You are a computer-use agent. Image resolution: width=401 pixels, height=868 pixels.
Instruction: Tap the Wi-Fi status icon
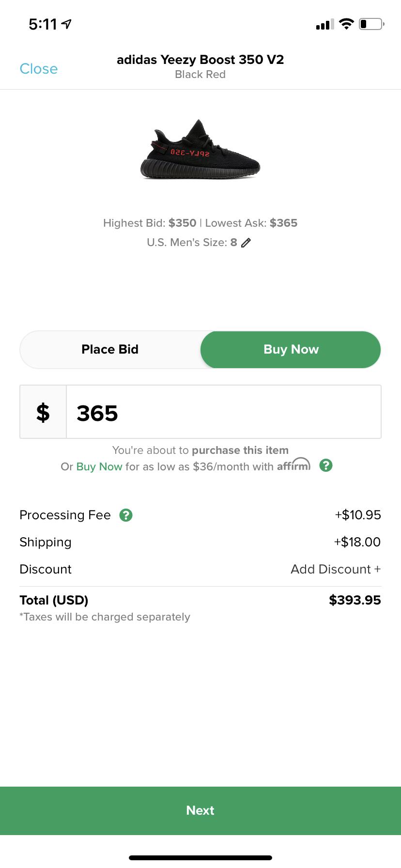[346, 24]
